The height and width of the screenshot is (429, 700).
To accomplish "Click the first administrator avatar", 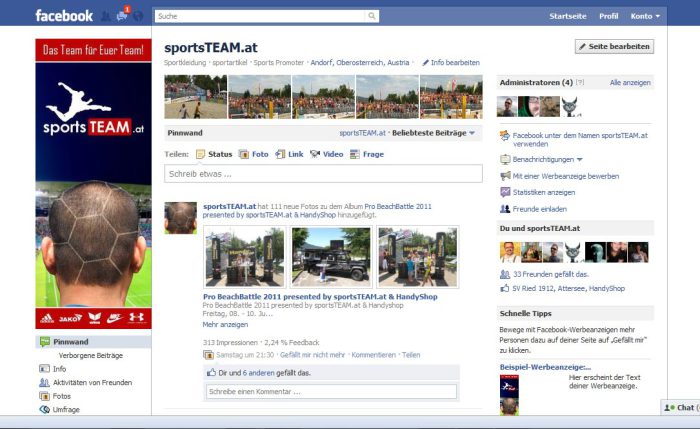I will click(507, 107).
